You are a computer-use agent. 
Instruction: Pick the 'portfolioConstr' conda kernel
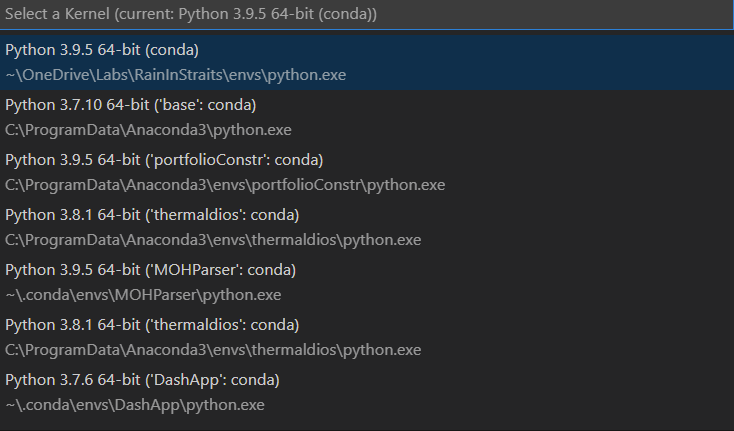(367, 172)
